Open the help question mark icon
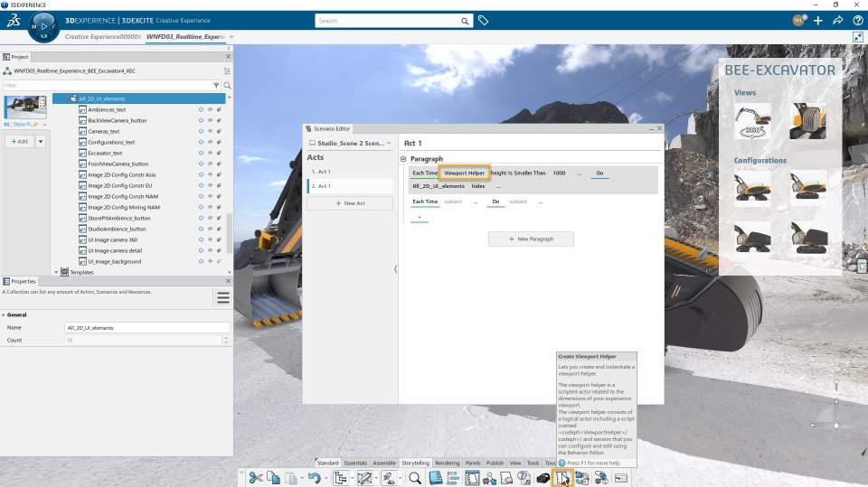Viewport: 868px width, 487px height. pos(857,21)
